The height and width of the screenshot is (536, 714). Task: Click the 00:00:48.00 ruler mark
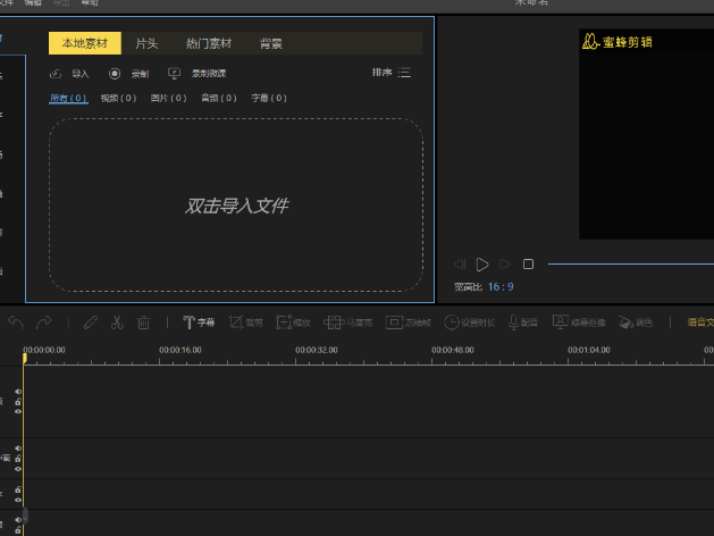point(453,350)
